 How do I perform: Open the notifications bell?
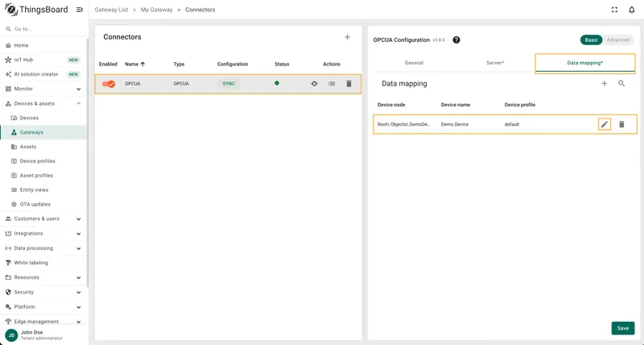tap(632, 10)
